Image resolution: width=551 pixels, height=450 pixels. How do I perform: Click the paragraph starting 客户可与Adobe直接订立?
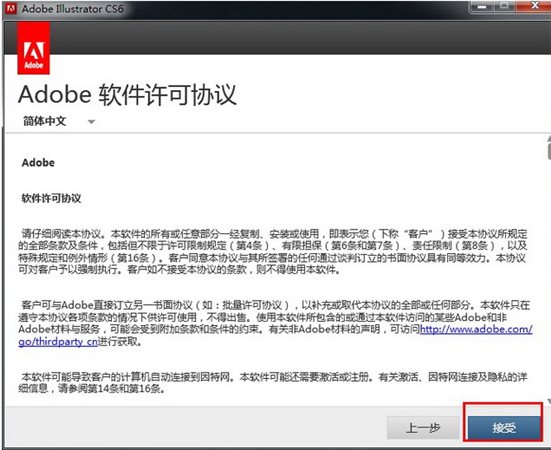[x=275, y=324]
